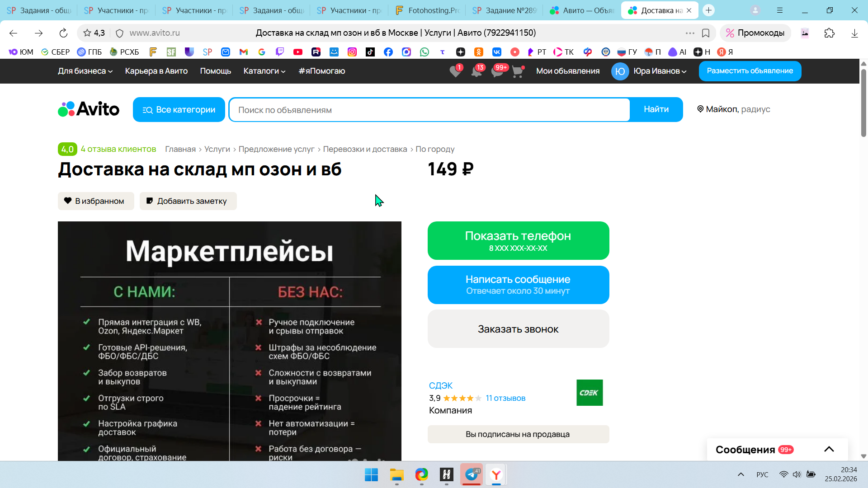Open the "11 отзывов" reviews link

[x=505, y=398]
